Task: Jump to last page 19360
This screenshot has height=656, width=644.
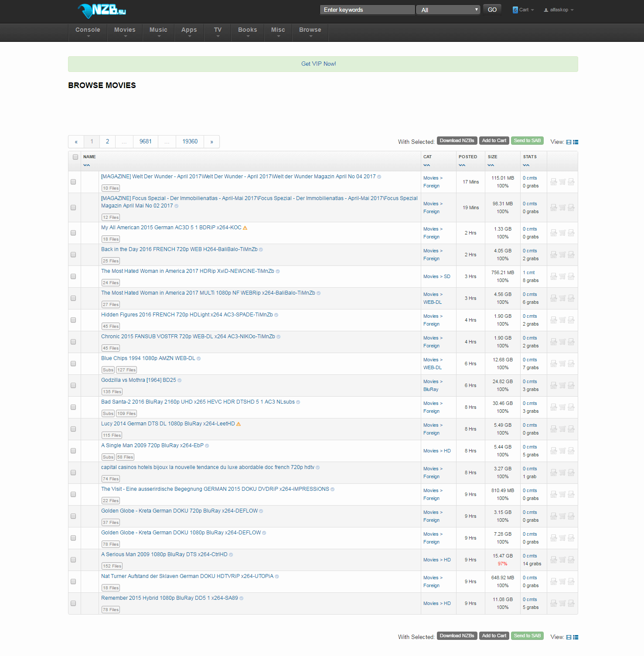Action: pyautogui.click(x=190, y=142)
